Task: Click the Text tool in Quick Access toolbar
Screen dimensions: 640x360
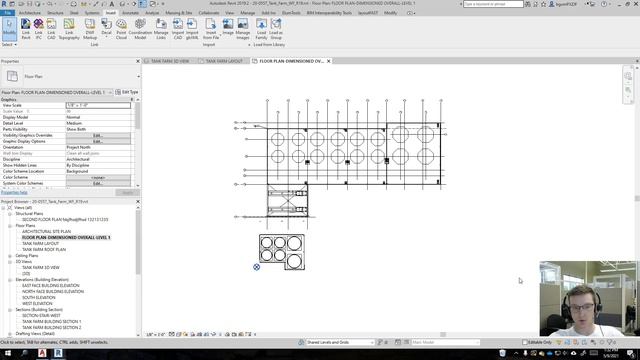Action: 111,4
